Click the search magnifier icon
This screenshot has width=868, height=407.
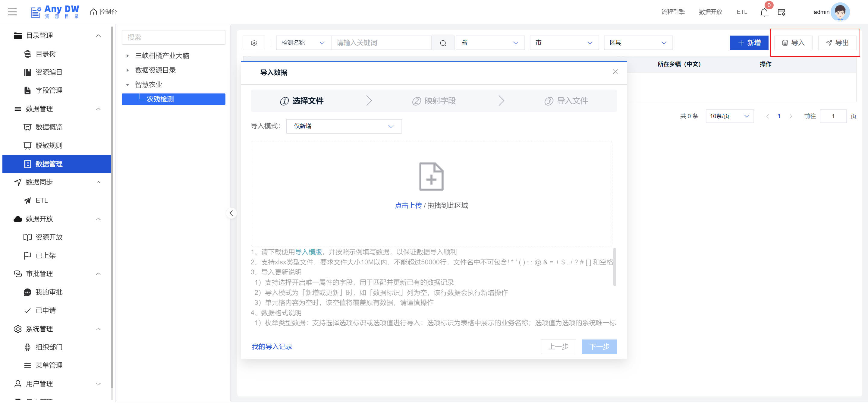click(443, 43)
